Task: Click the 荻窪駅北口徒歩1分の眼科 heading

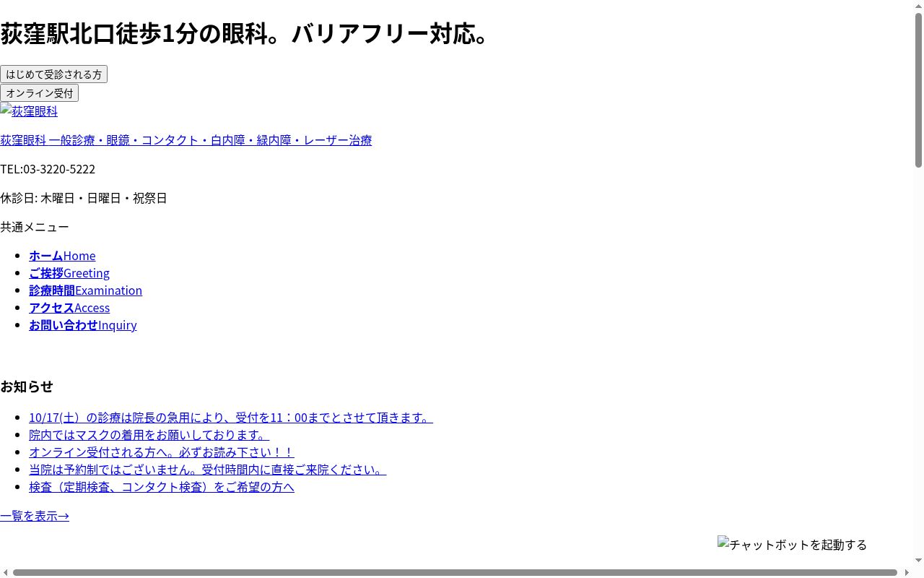Action: tap(245, 33)
